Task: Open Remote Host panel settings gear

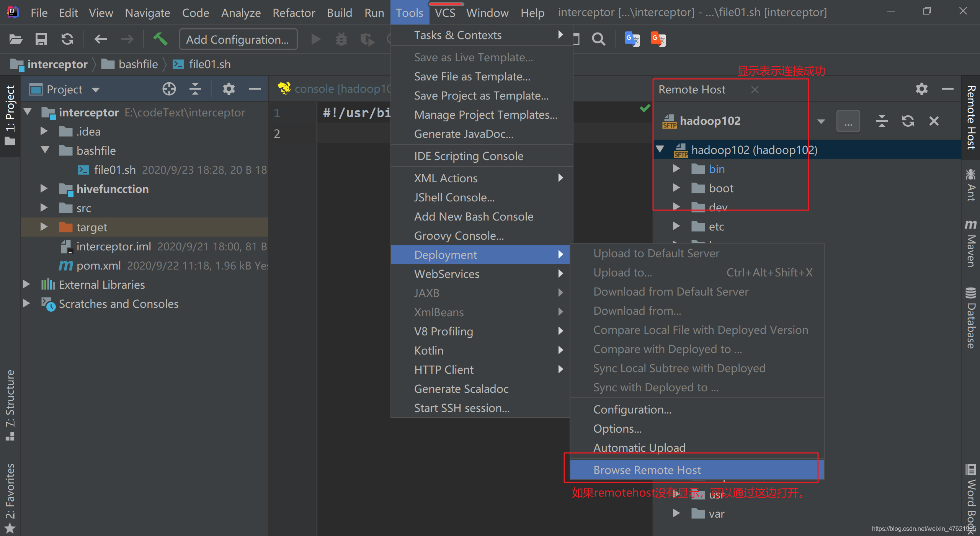Action: coord(921,89)
